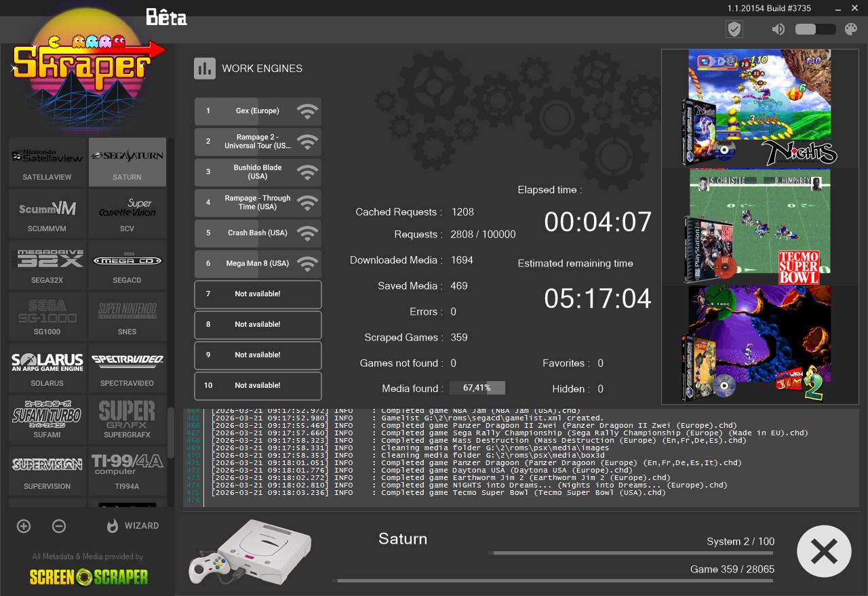The height and width of the screenshot is (596, 868).
Task: Switch to the SNES system
Action: pyautogui.click(x=127, y=317)
